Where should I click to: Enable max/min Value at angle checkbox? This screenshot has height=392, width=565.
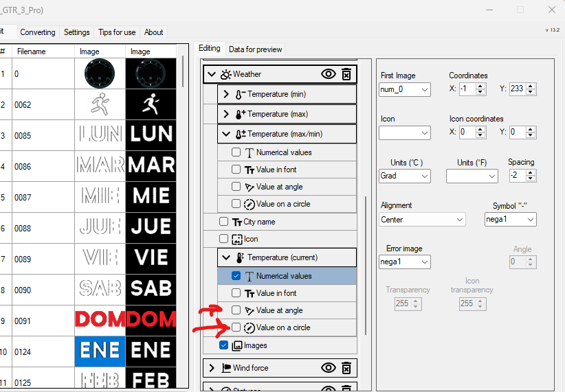tap(236, 187)
